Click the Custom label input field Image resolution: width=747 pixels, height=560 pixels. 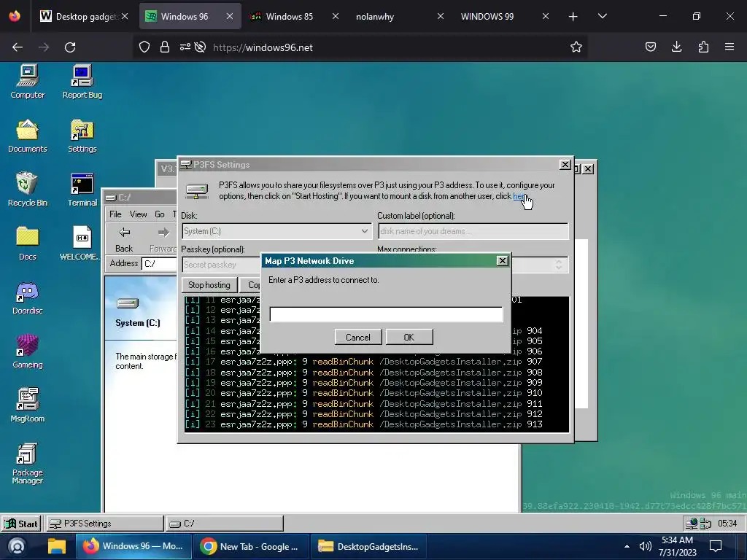[x=473, y=231]
